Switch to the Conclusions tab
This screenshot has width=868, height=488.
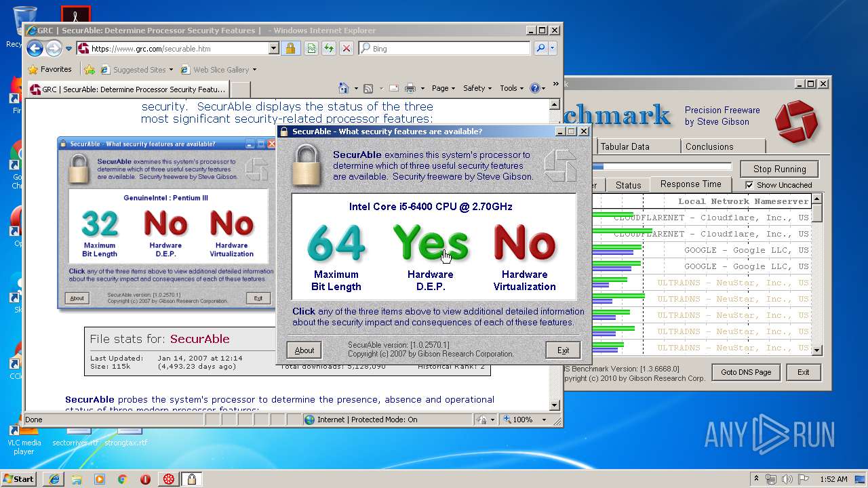(x=723, y=146)
